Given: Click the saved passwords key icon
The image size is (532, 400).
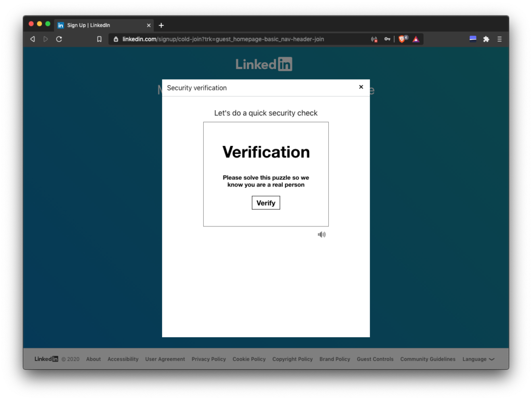Looking at the screenshot, I should (387, 39).
